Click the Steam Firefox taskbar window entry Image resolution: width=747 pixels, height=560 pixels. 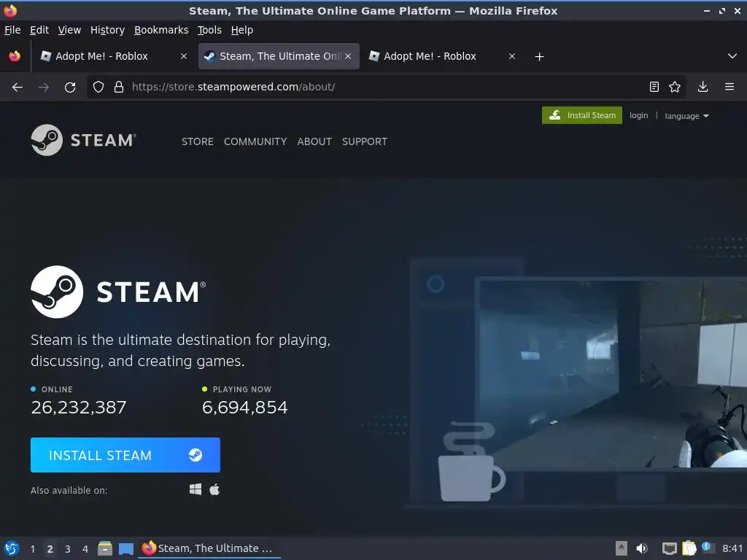point(209,548)
